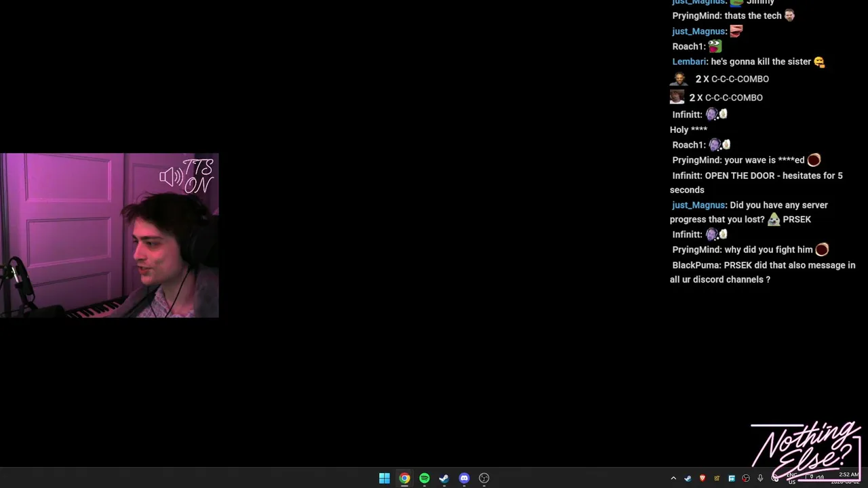Switch to Google Chrome on the taskbar
The image size is (868, 488).
tap(404, 479)
